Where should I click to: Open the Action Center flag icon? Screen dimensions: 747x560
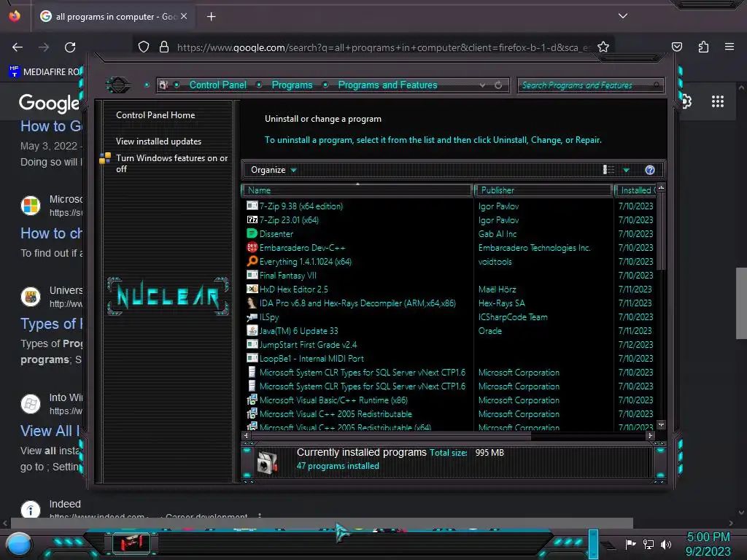click(x=630, y=544)
